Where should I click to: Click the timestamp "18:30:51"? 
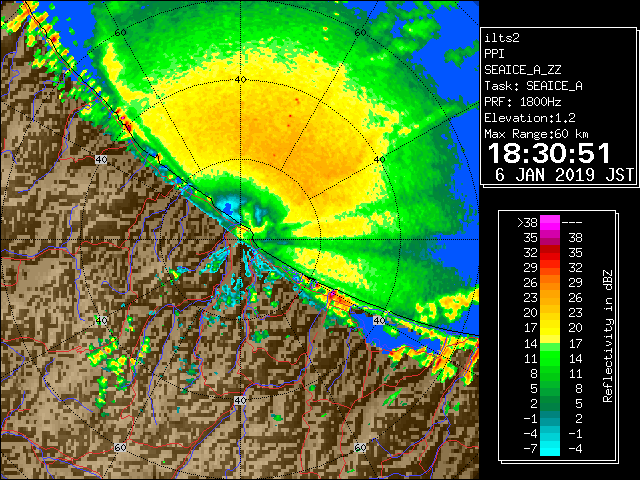point(549,153)
